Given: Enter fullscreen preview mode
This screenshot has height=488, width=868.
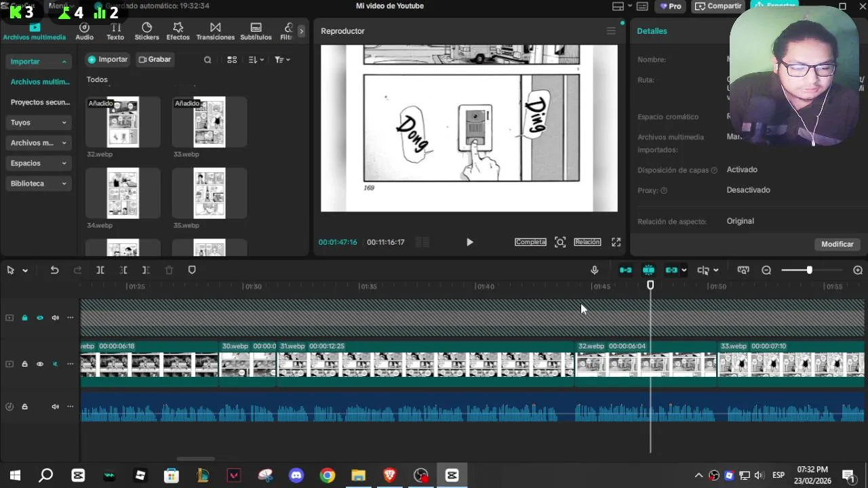Looking at the screenshot, I should pyautogui.click(x=616, y=242).
